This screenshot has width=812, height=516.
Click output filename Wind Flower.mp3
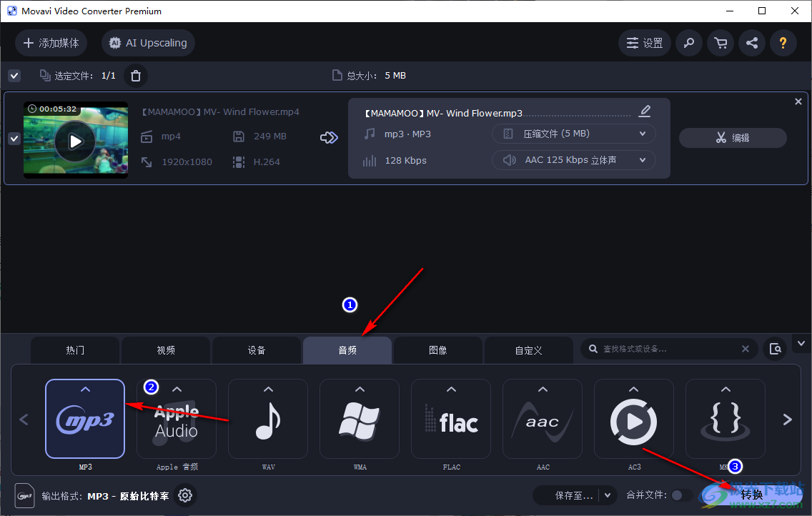coord(443,113)
